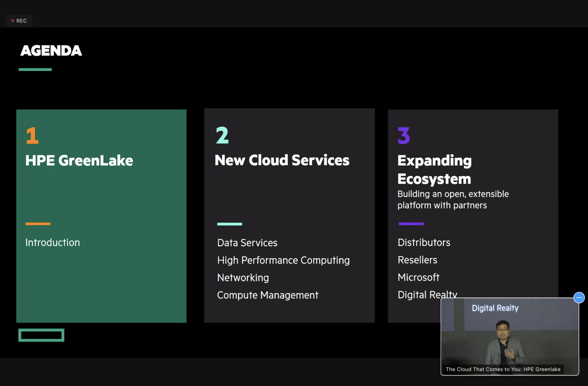Click the green HPE rectangle logo

click(41, 335)
